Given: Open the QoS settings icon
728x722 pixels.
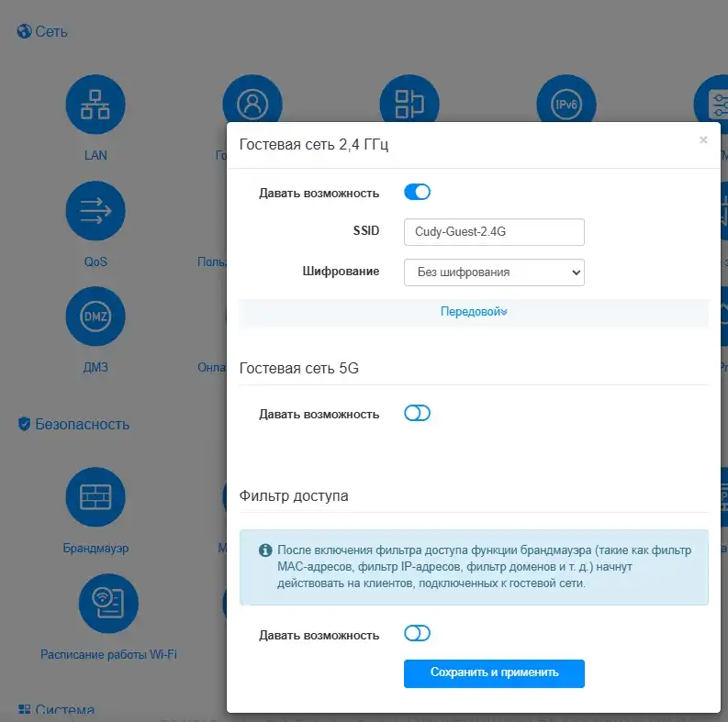Looking at the screenshot, I should coord(95,211).
